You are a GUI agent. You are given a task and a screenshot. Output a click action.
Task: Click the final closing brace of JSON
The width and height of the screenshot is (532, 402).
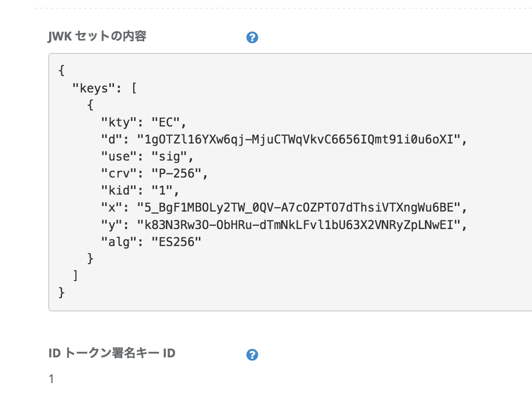(x=62, y=293)
